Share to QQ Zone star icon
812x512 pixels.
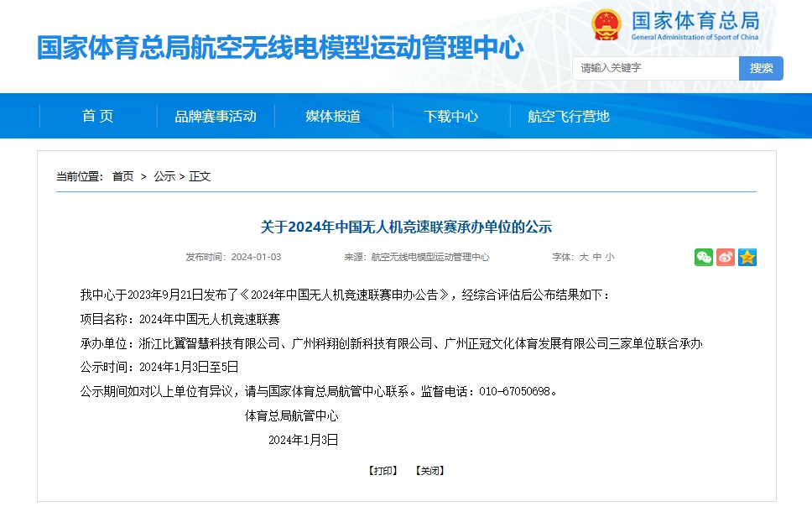pos(747,258)
